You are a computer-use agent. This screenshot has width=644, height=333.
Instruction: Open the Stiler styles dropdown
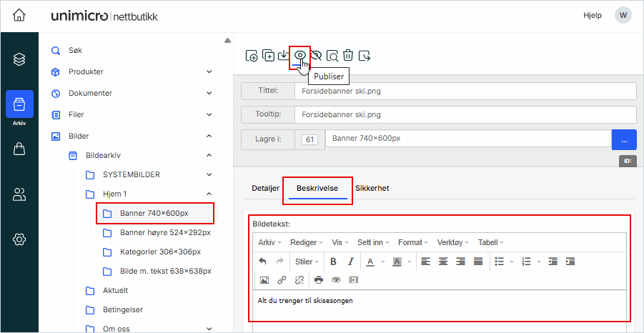(x=307, y=262)
